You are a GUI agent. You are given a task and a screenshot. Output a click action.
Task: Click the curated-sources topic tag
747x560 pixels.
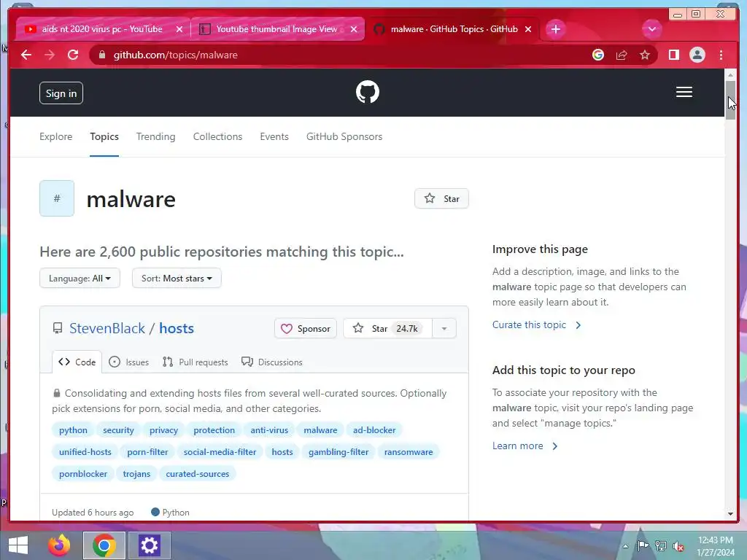coord(198,474)
